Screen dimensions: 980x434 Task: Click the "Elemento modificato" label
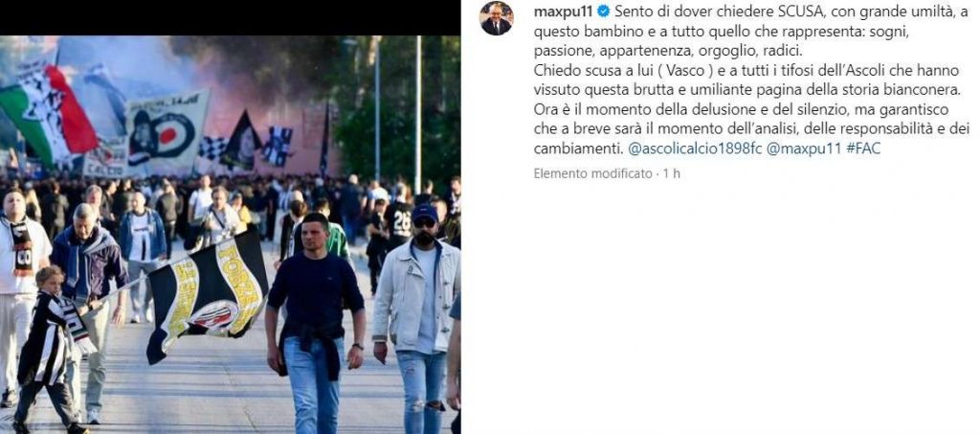pyautogui.click(x=592, y=173)
